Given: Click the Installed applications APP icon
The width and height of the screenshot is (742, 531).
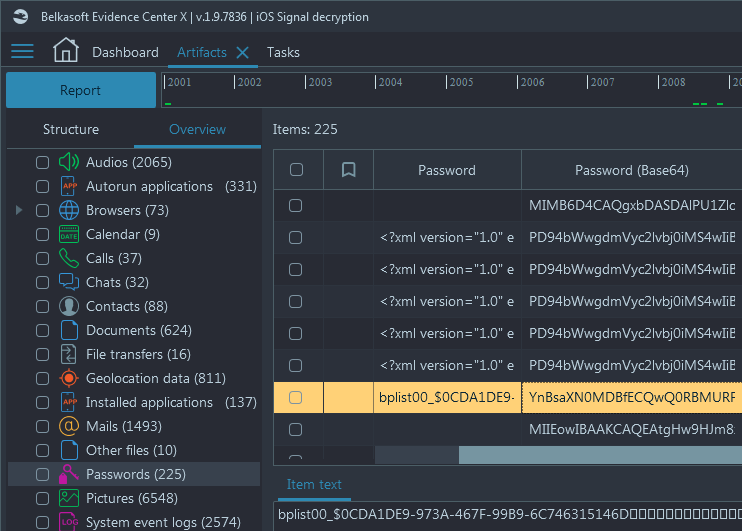Looking at the screenshot, I should 69,402.
